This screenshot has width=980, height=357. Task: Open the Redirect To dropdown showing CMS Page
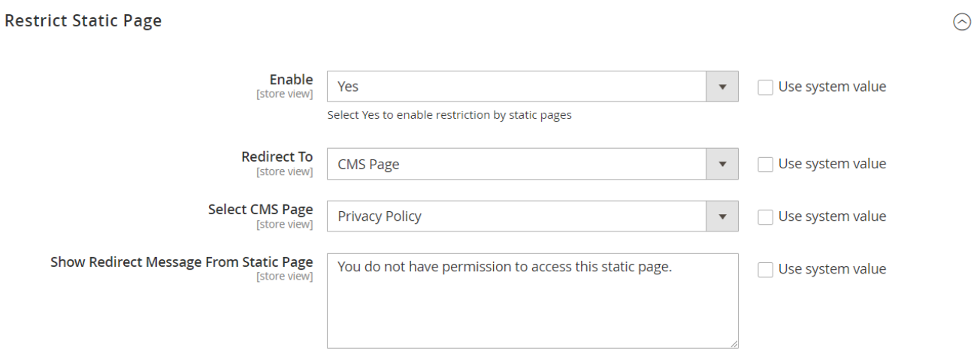click(517, 164)
